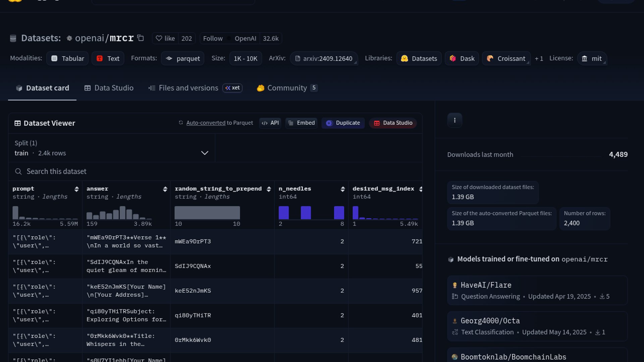644x362 pixels.
Task: Open the mit license tag
Action: tap(592, 59)
